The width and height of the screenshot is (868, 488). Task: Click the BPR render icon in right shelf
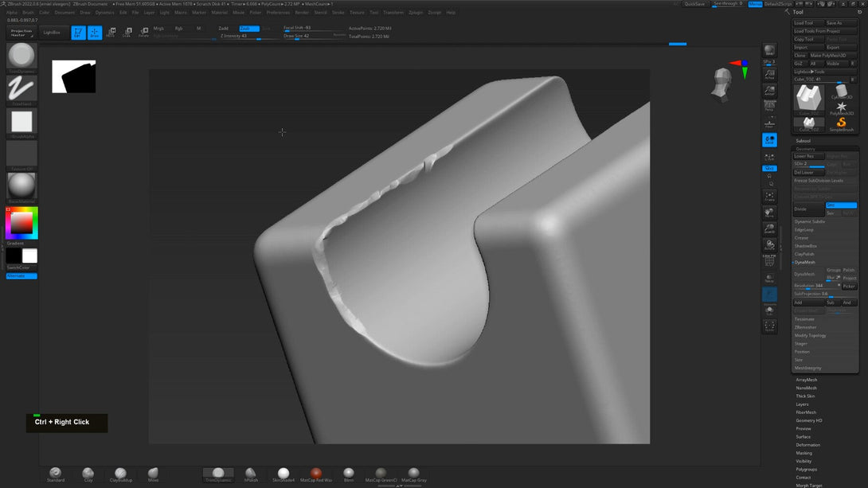(769, 50)
